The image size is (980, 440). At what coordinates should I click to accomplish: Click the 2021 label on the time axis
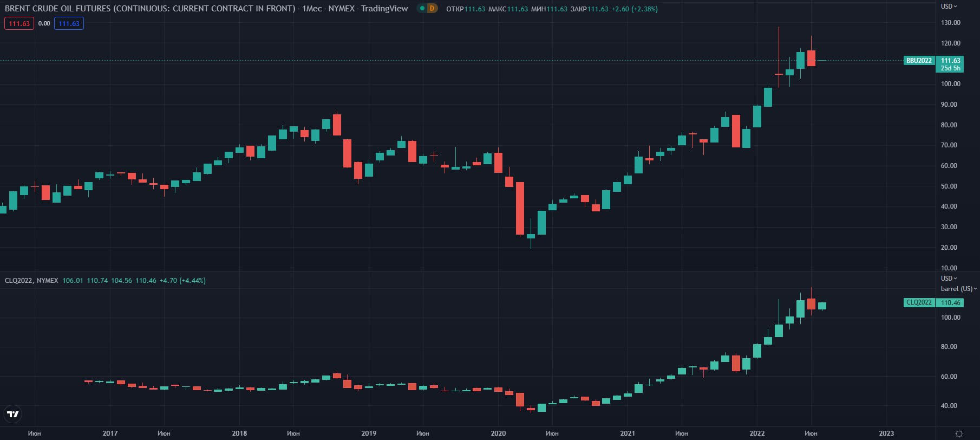[x=628, y=433]
